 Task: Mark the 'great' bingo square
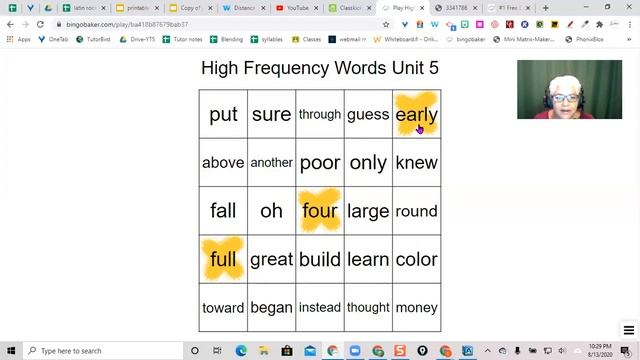pos(271,259)
